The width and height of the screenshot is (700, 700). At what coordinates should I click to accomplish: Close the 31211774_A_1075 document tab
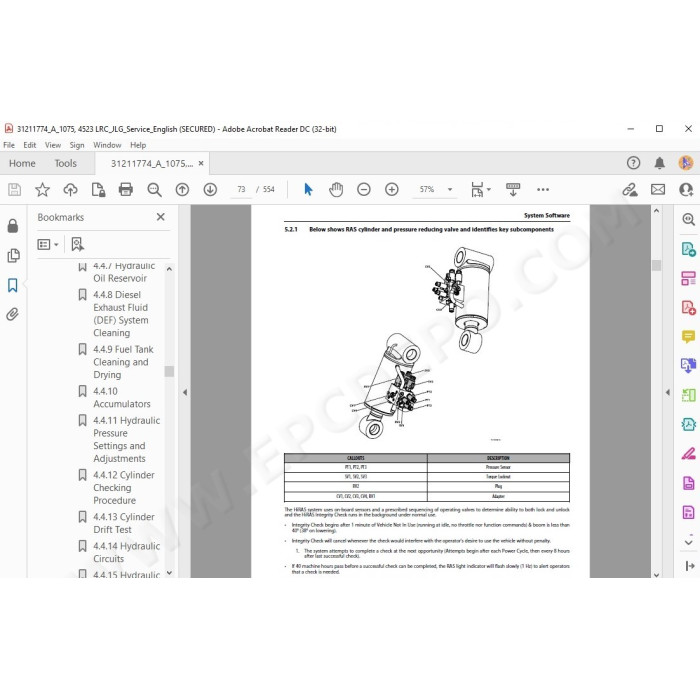(201, 163)
